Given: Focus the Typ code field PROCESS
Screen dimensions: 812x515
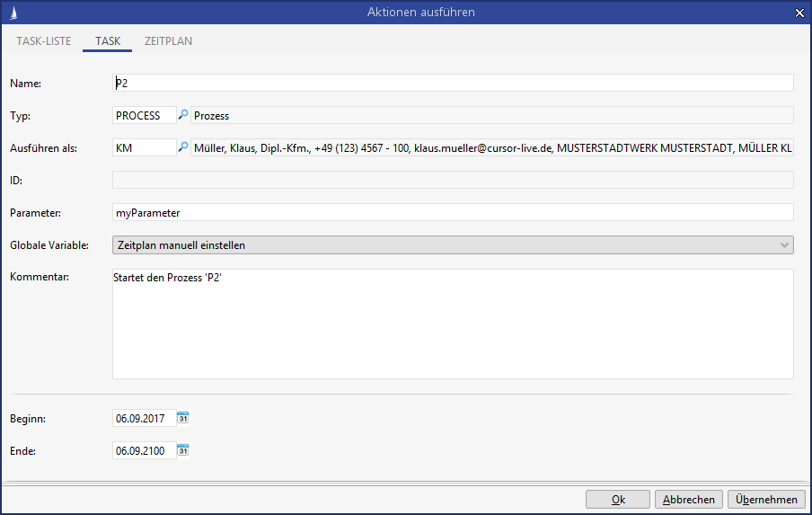Looking at the screenshot, I should [144, 115].
